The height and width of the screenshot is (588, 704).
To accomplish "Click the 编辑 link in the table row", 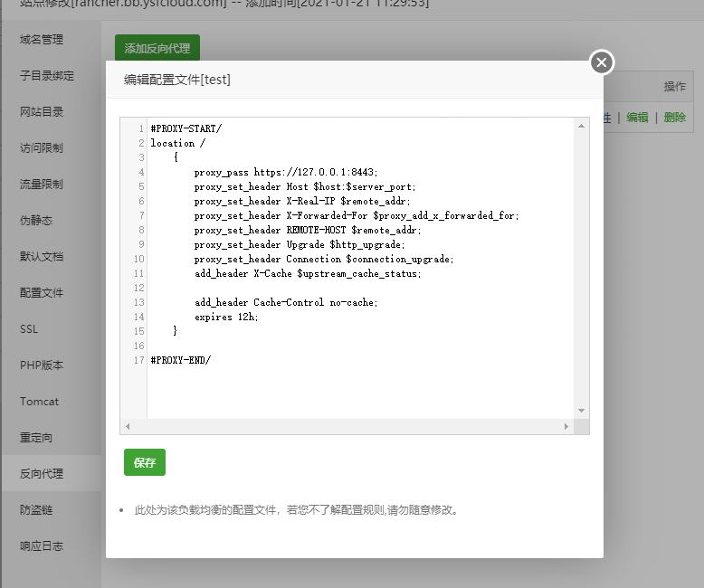I will point(637,118).
